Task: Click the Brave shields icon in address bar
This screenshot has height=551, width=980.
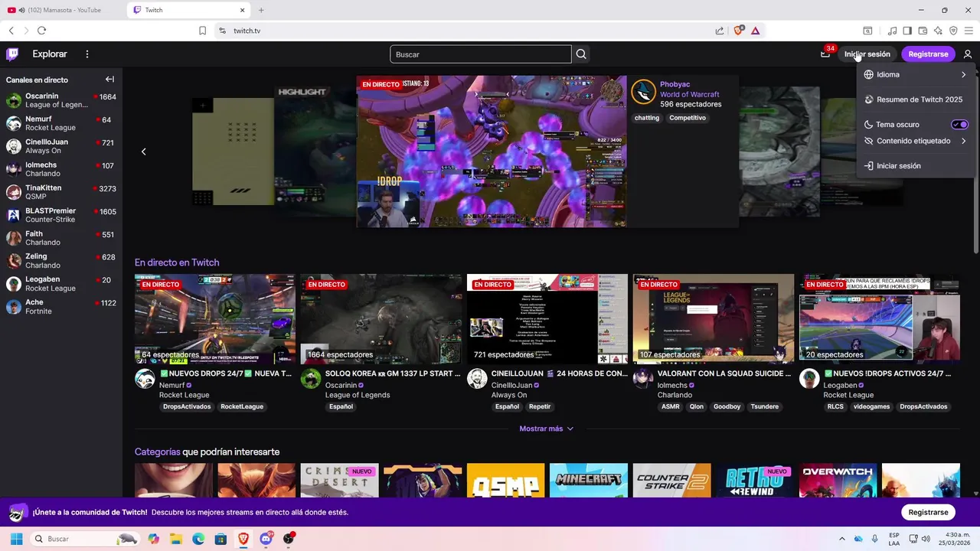Action: [739, 31]
